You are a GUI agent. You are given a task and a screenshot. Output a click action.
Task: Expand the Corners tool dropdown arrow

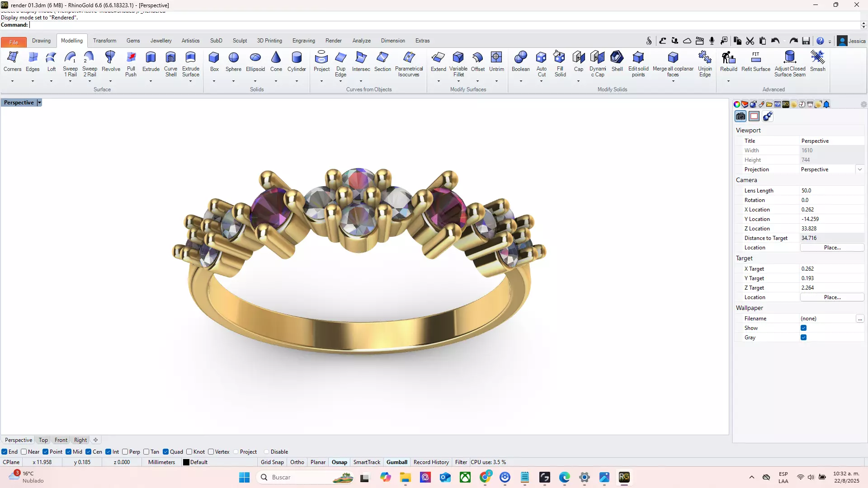(12, 81)
